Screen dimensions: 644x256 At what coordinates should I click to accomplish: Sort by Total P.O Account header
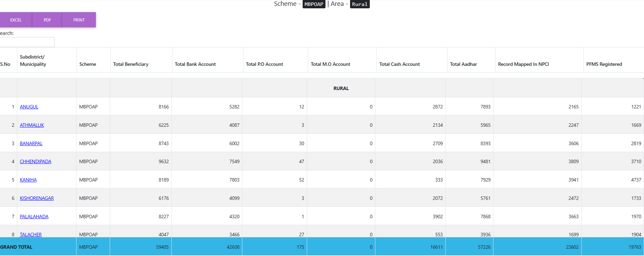click(276, 60)
